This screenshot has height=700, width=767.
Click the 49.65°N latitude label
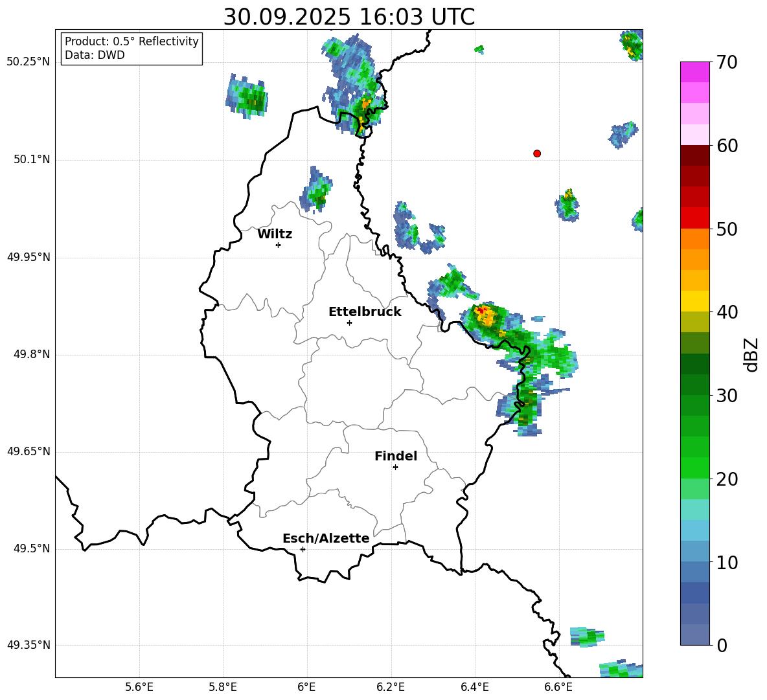tap(29, 451)
